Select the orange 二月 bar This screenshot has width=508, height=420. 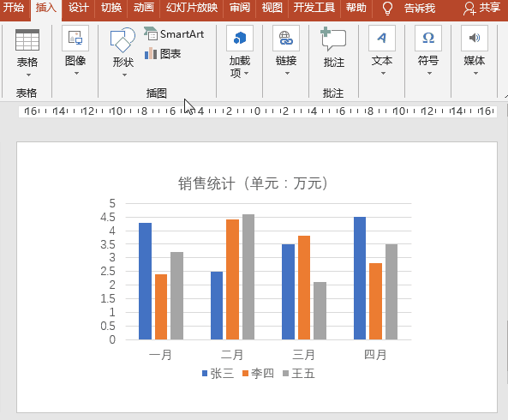tap(233, 279)
